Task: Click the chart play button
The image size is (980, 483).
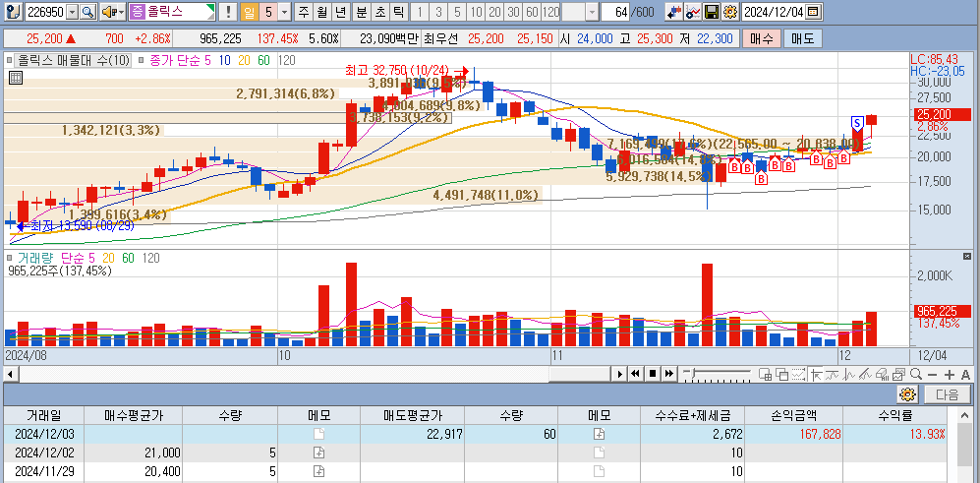Action: click(619, 374)
